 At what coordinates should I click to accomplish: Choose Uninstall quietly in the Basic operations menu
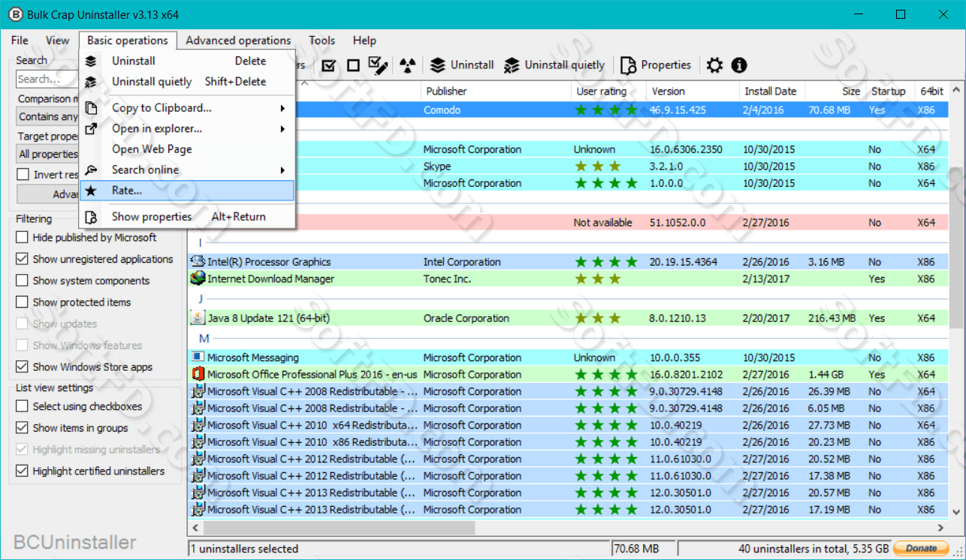(x=187, y=82)
